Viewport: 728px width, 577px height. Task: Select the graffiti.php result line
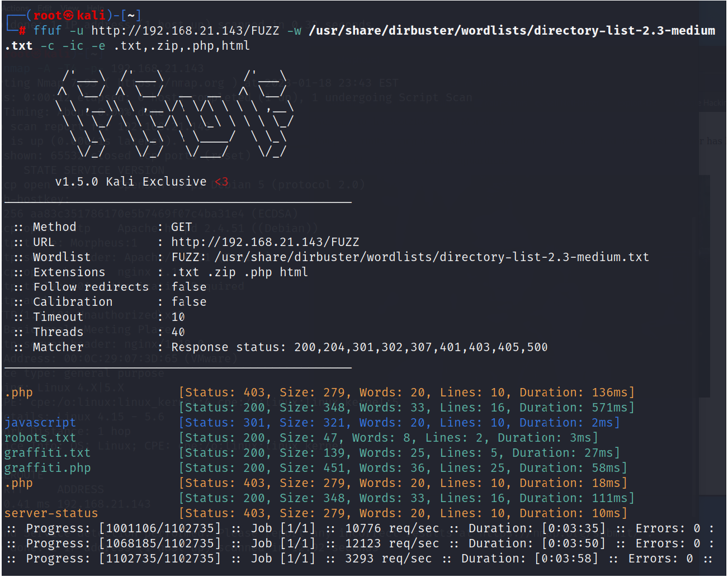(48, 467)
